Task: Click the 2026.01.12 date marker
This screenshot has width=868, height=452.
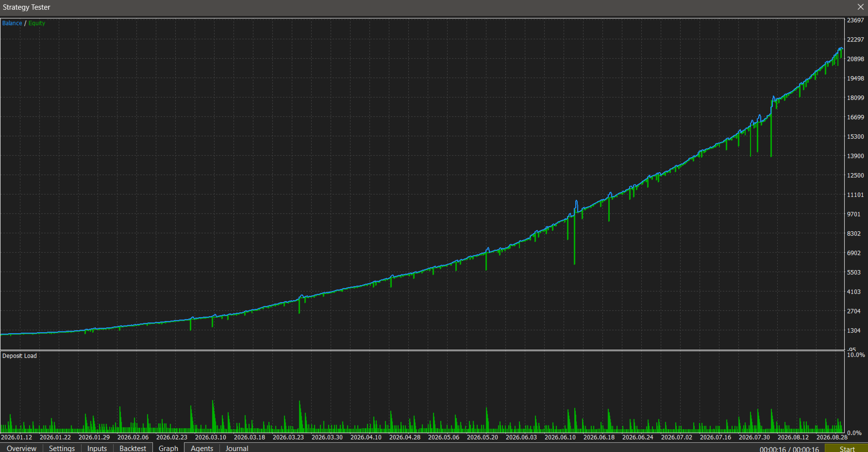Action: pyautogui.click(x=17, y=437)
